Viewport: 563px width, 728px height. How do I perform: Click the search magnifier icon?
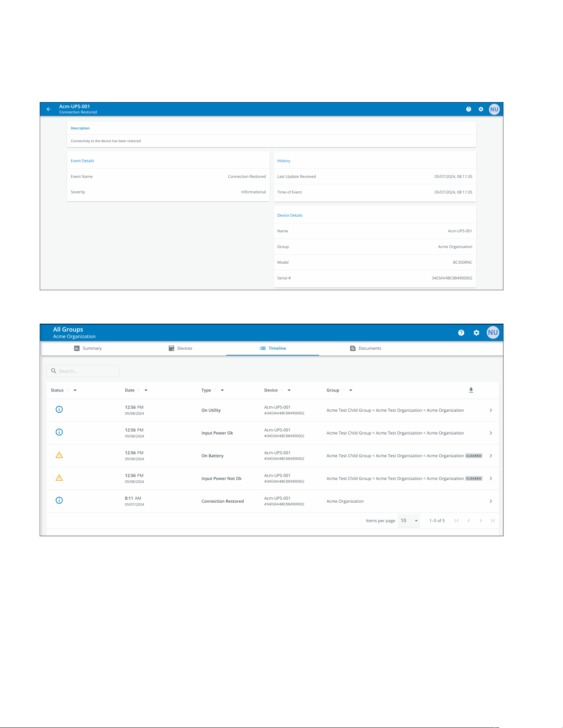[x=54, y=371]
